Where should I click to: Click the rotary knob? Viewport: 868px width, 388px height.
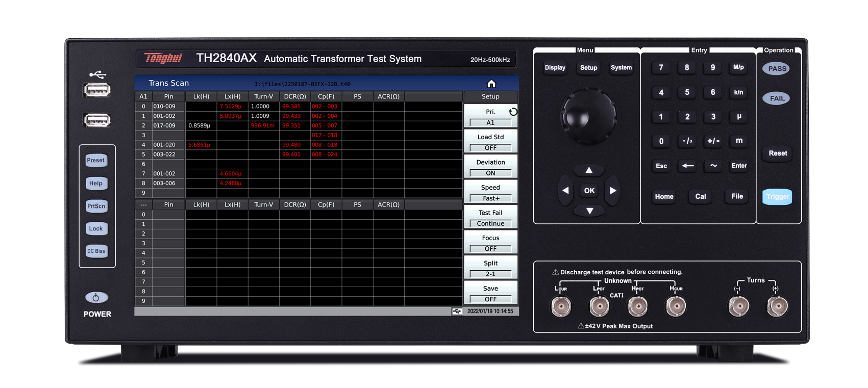(x=588, y=116)
